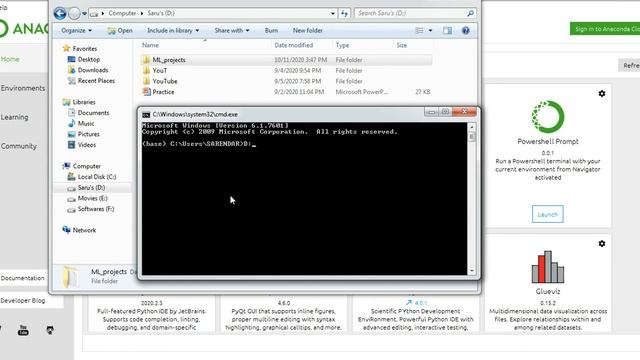Screen dimensions: 640x360
Task: Open Anaconda Environments tab
Action: click(x=22, y=88)
